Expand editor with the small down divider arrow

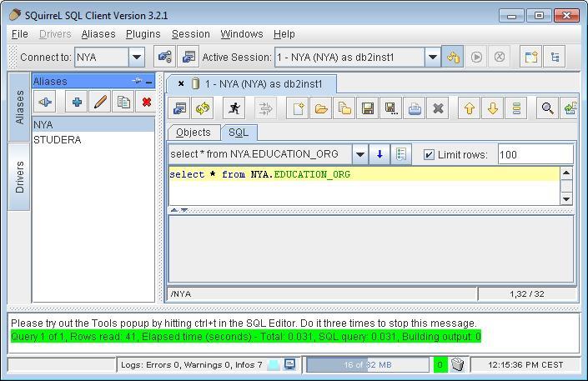point(184,210)
